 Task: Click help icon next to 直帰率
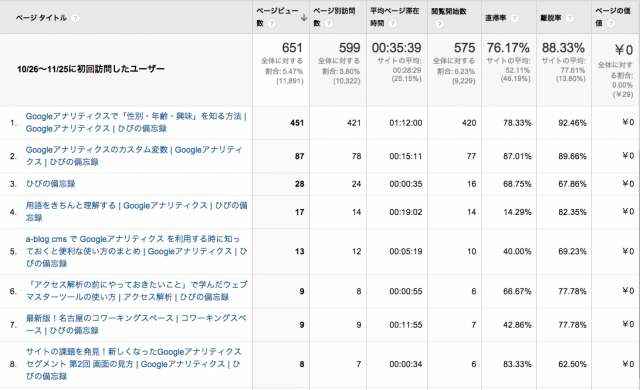(x=515, y=18)
